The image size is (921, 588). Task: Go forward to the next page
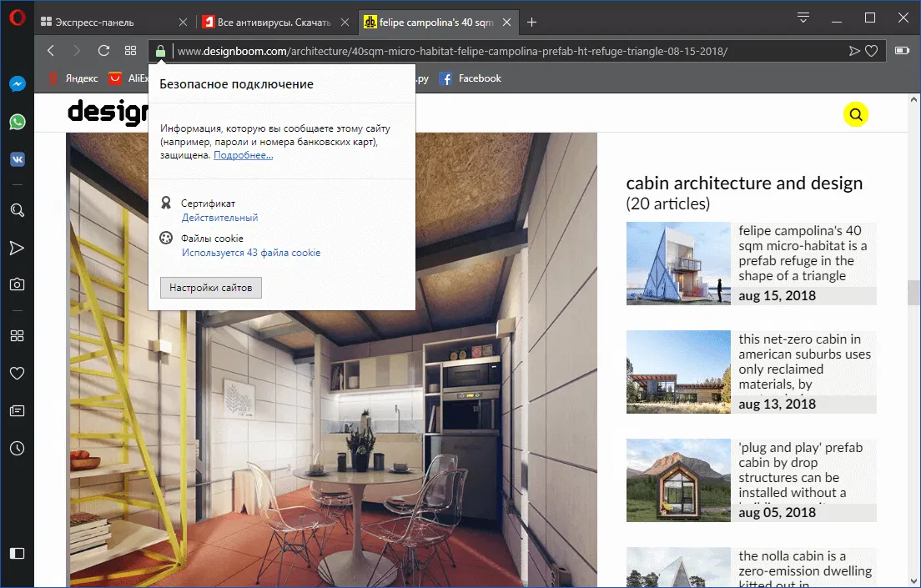click(77, 51)
